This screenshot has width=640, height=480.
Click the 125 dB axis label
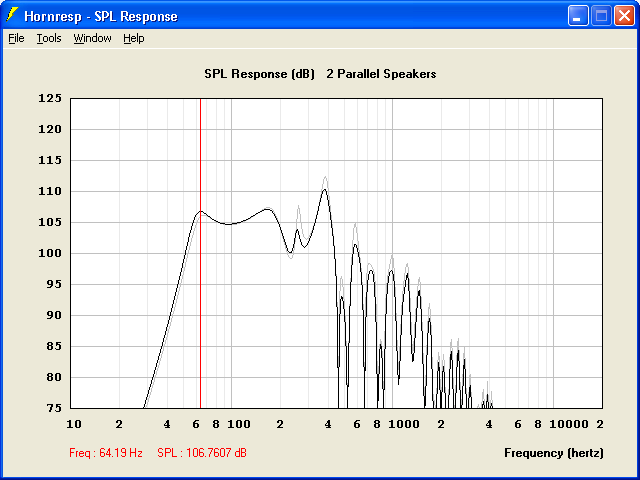point(50,98)
